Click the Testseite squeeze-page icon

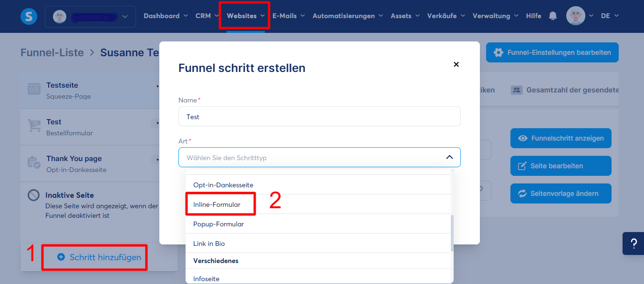click(x=34, y=90)
